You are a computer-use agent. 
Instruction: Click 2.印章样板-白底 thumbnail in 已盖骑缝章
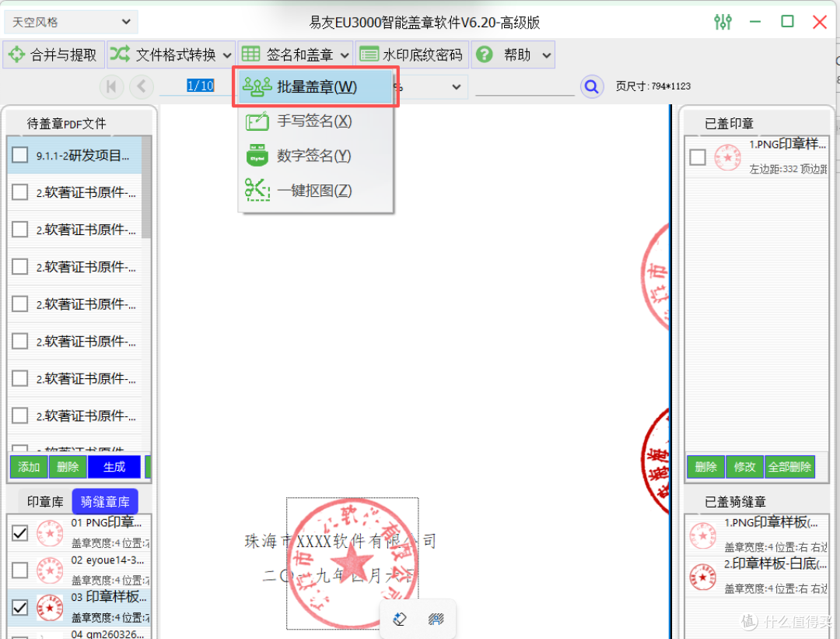pos(702,577)
